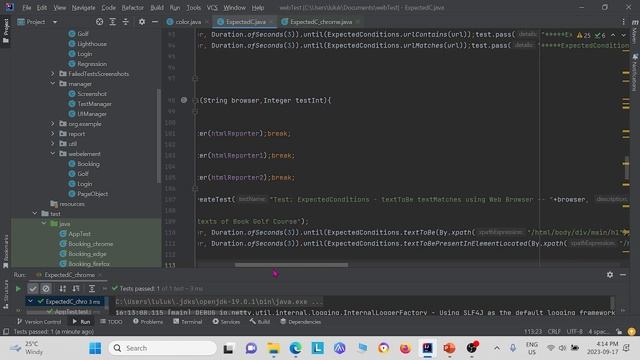Image resolution: width=640 pixels, height=360 pixels.
Task: Toggle tool window quick access icon in status bar
Action: 6,331
